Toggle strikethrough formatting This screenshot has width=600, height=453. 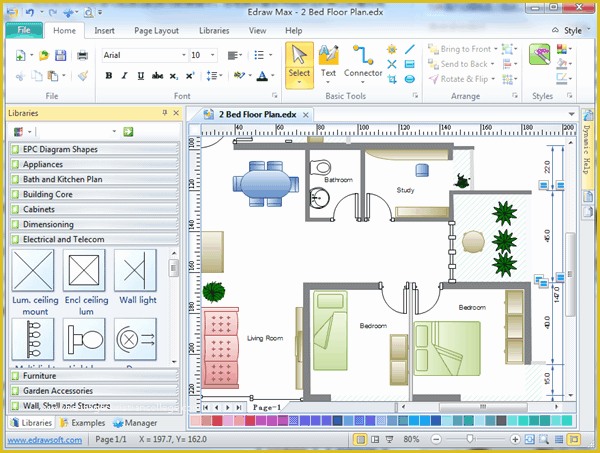tap(157, 76)
